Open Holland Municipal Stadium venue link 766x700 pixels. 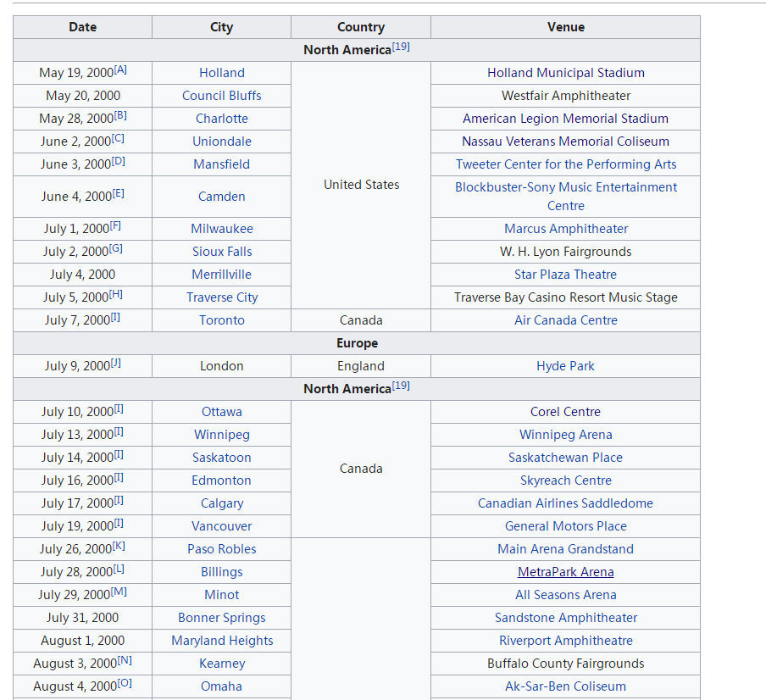click(566, 73)
